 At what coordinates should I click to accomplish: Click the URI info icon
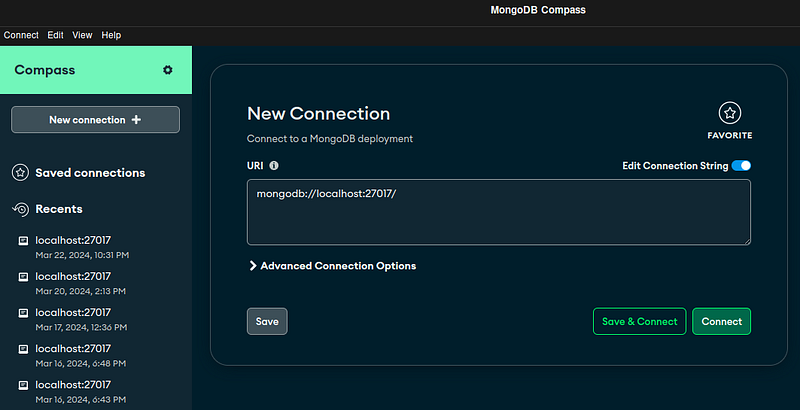point(274,165)
